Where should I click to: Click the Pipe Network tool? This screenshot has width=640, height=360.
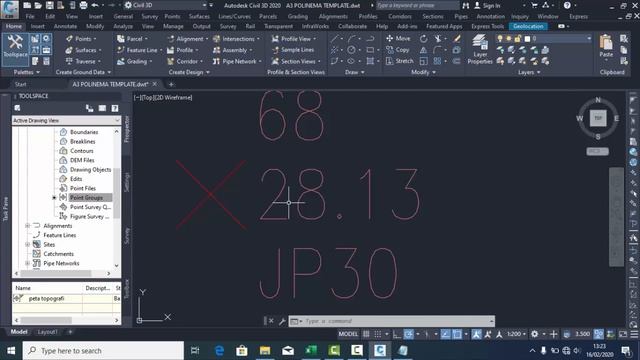[x=237, y=61]
